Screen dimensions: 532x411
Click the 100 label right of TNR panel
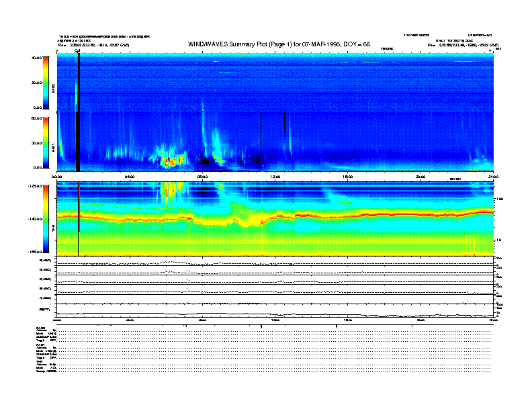[x=500, y=199]
